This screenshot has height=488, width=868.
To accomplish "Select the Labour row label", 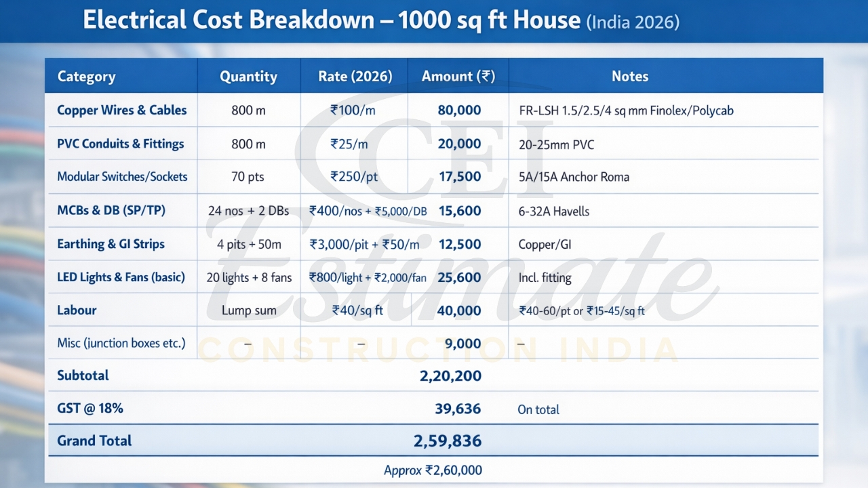I will (x=77, y=310).
